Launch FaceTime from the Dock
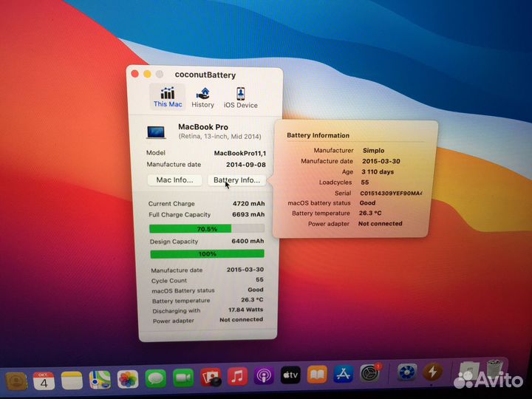Screen dimensions: 532x399 point(183,378)
